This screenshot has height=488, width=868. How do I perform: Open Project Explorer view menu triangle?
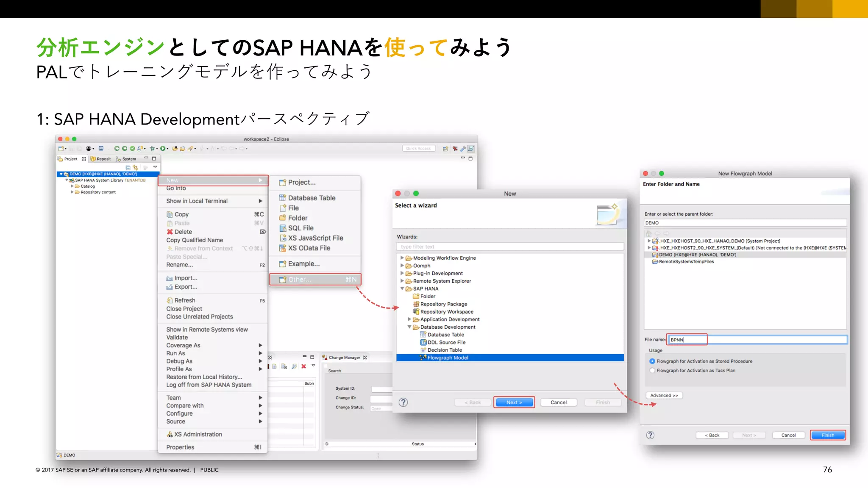155,167
